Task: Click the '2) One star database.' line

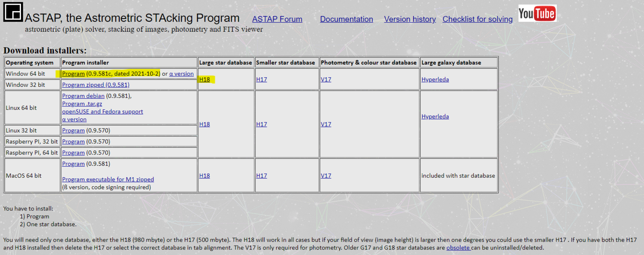Action: 48,224
